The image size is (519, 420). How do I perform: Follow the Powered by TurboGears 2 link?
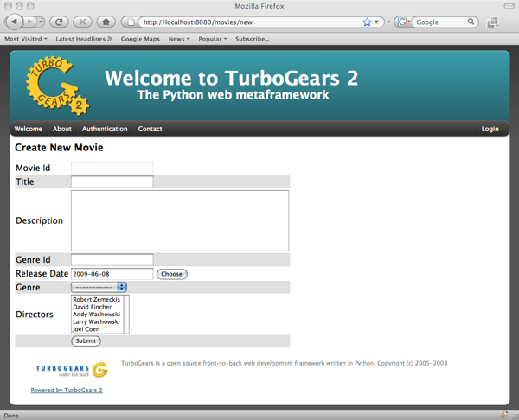pos(67,391)
